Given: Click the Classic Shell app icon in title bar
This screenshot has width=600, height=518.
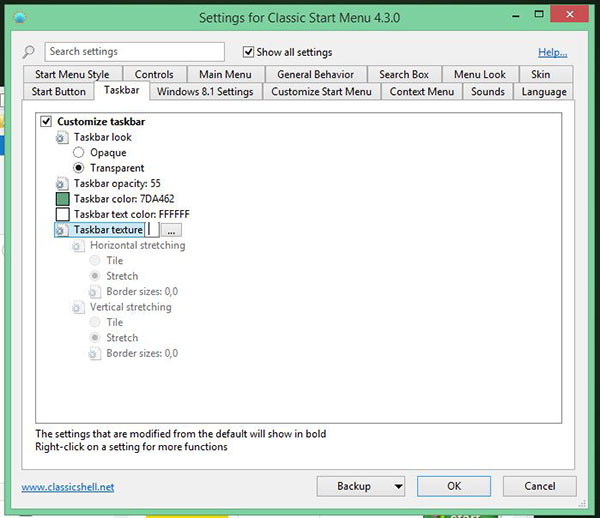Looking at the screenshot, I should coord(19,18).
